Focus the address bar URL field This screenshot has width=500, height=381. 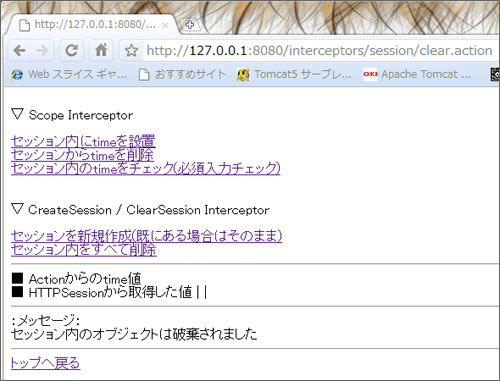point(319,51)
